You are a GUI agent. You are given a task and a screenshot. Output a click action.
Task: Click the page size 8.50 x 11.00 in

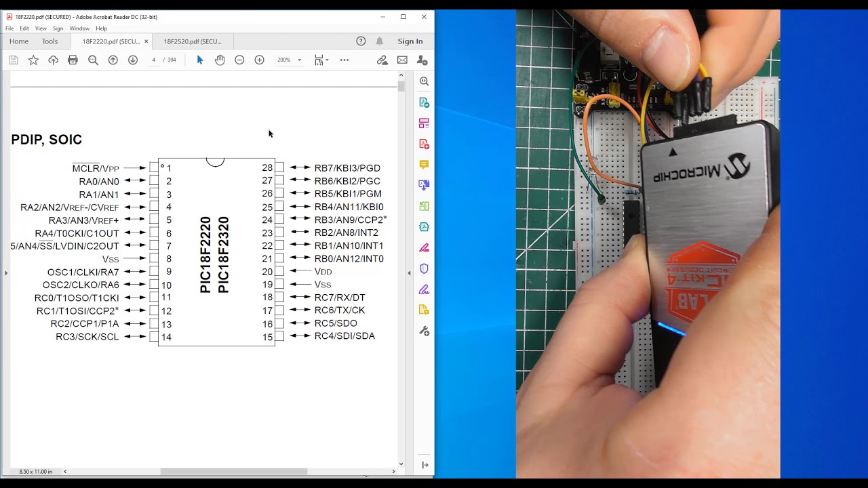tap(36, 471)
